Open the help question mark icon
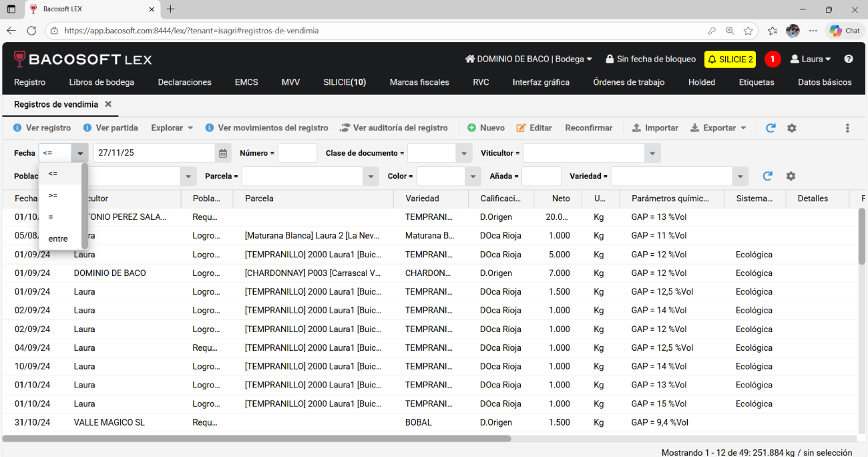Viewport: 868px width, 457px height. (849, 59)
